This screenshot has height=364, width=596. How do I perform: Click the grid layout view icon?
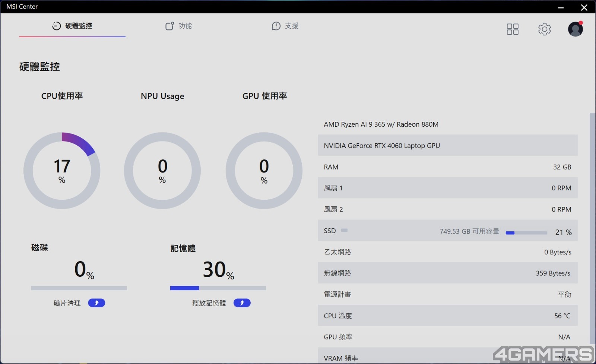(x=513, y=29)
